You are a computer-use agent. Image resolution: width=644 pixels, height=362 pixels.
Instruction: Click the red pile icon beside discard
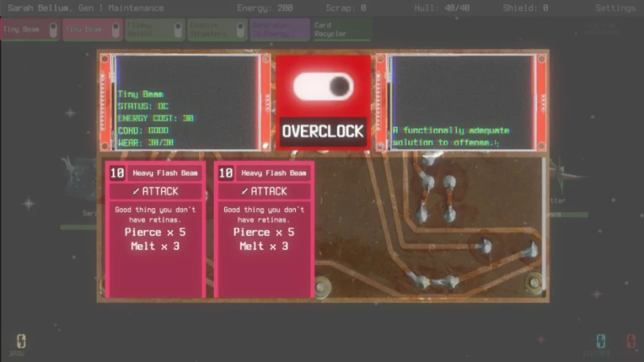tap(631, 341)
